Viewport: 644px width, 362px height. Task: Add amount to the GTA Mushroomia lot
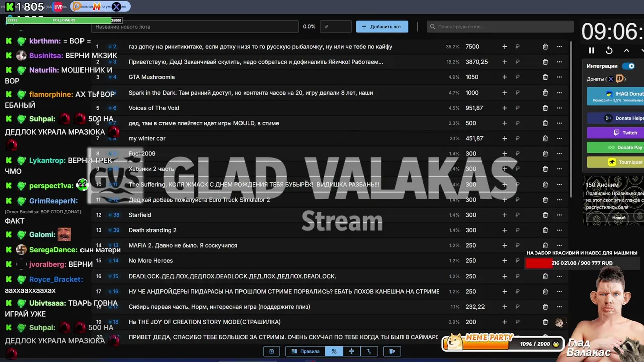[504, 77]
